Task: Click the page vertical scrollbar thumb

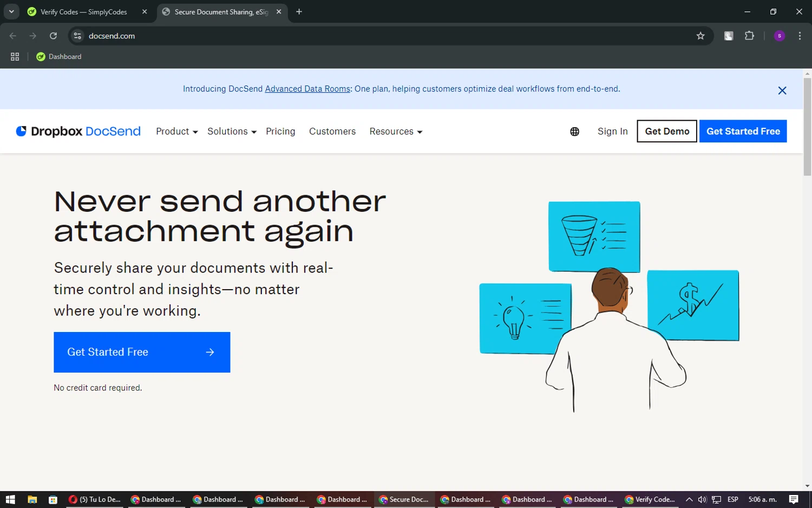Action: (807, 127)
